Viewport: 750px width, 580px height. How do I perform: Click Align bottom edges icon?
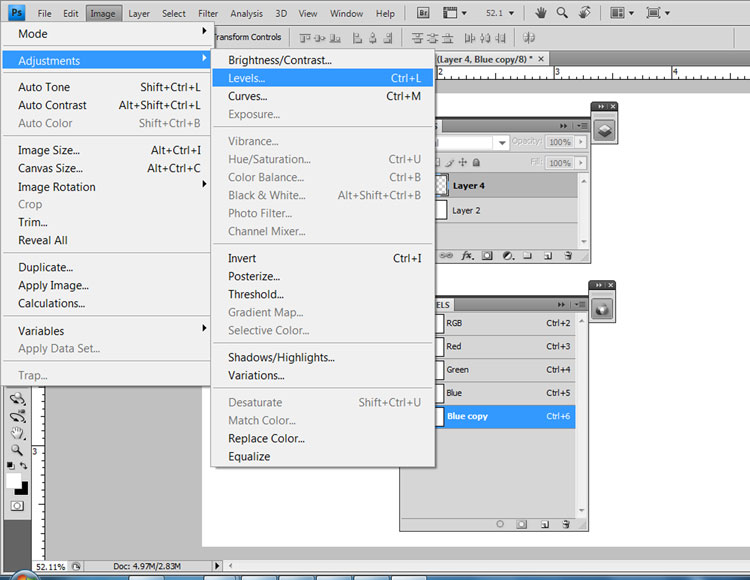335,38
